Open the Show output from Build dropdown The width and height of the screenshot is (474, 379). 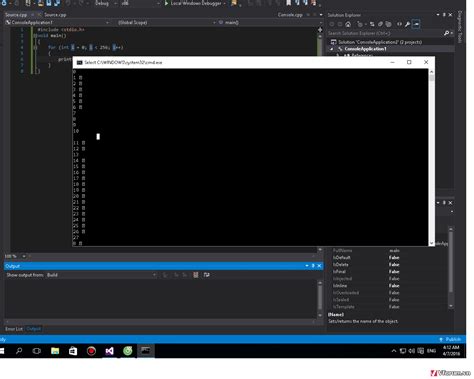102,275
